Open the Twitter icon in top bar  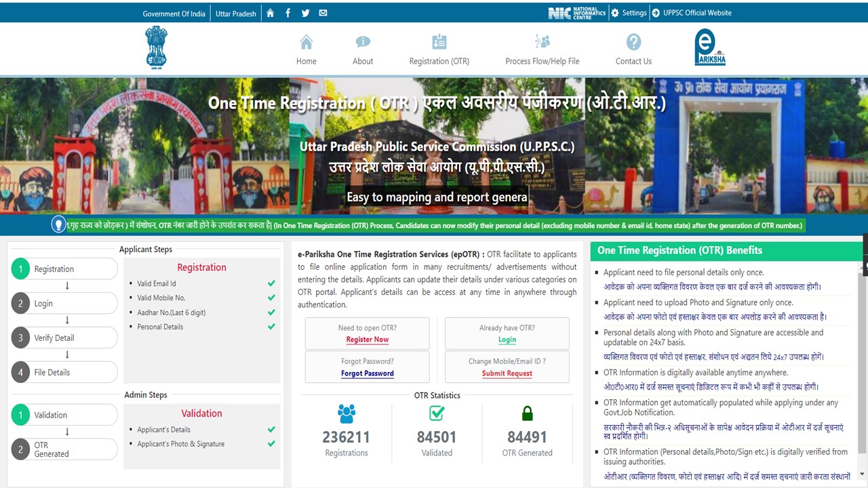click(306, 13)
